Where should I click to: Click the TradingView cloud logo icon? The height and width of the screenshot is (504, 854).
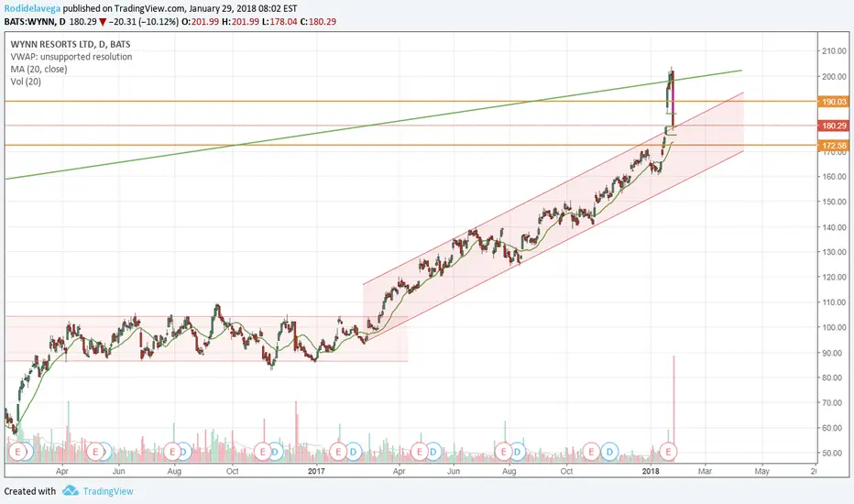point(71,491)
